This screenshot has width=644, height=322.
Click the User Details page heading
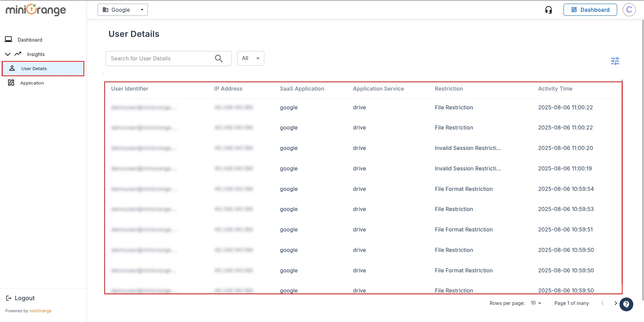(134, 34)
